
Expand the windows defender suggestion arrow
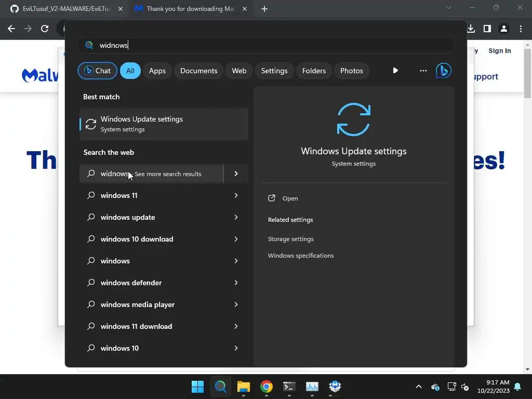coord(236,283)
